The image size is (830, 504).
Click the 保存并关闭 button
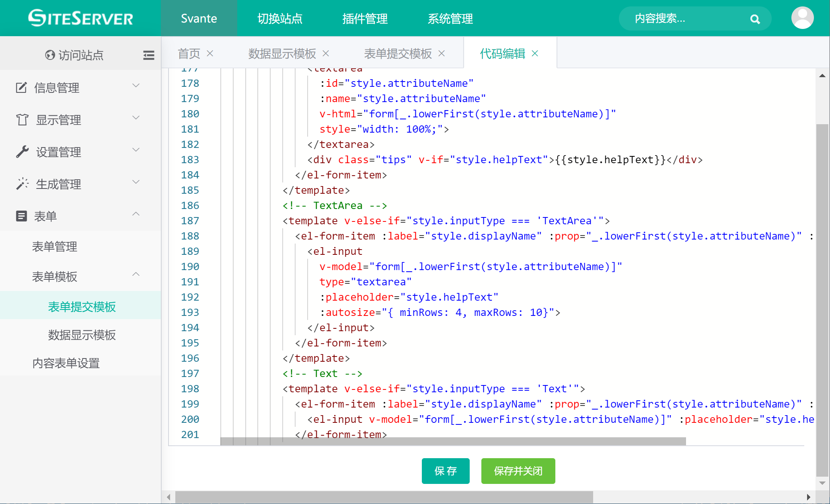click(x=518, y=471)
